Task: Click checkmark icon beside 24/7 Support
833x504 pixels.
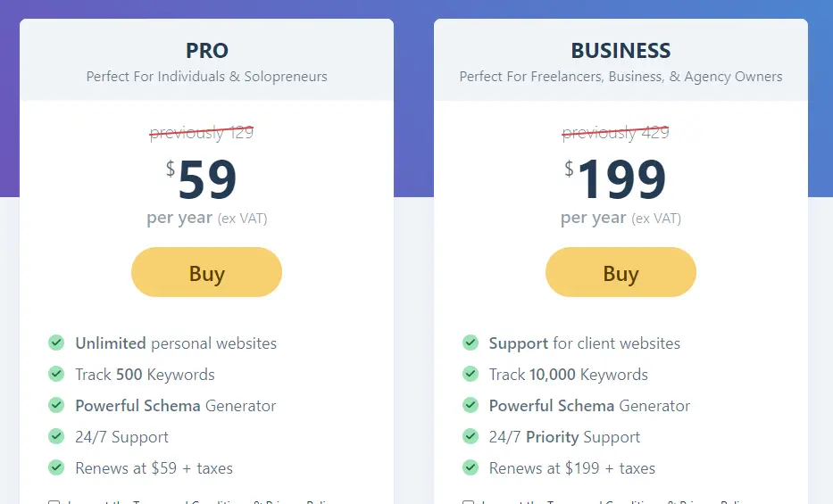Action: [x=56, y=436]
